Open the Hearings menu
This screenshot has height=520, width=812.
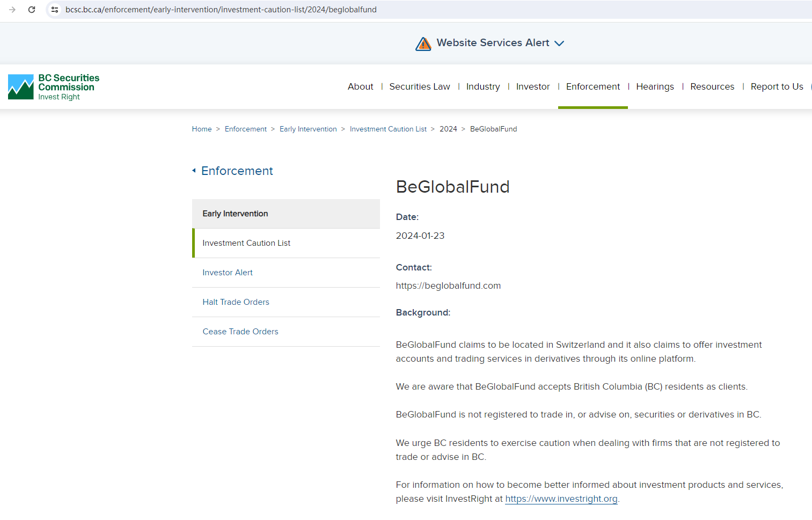pos(655,86)
